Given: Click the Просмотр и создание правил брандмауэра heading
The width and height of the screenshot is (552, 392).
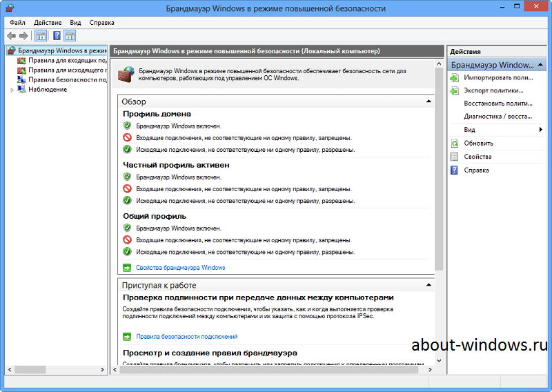Looking at the screenshot, I should tap(210, 353).
